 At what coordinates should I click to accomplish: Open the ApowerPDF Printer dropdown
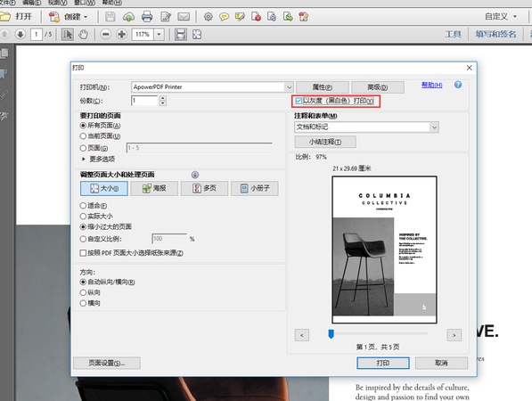click(x=289, y=87)
